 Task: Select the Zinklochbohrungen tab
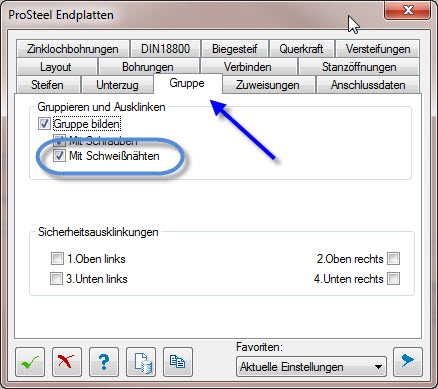tap(72, 49)
